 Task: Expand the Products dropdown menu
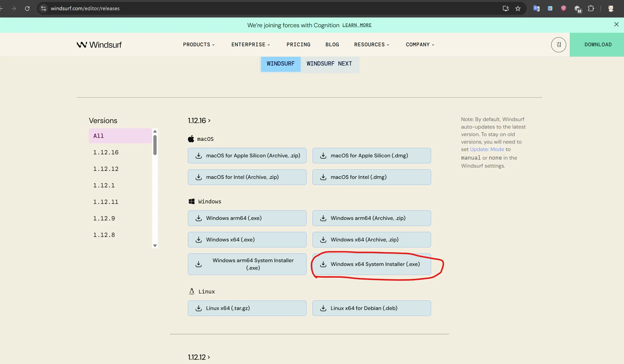point(199,45)
